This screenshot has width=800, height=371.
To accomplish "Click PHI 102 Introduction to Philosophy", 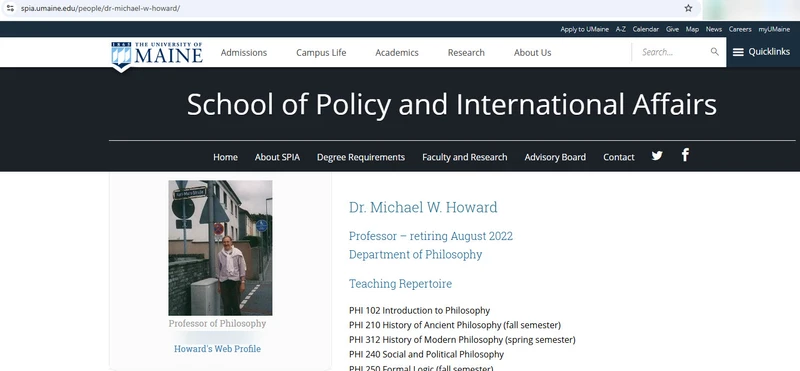I will point(419,310).
